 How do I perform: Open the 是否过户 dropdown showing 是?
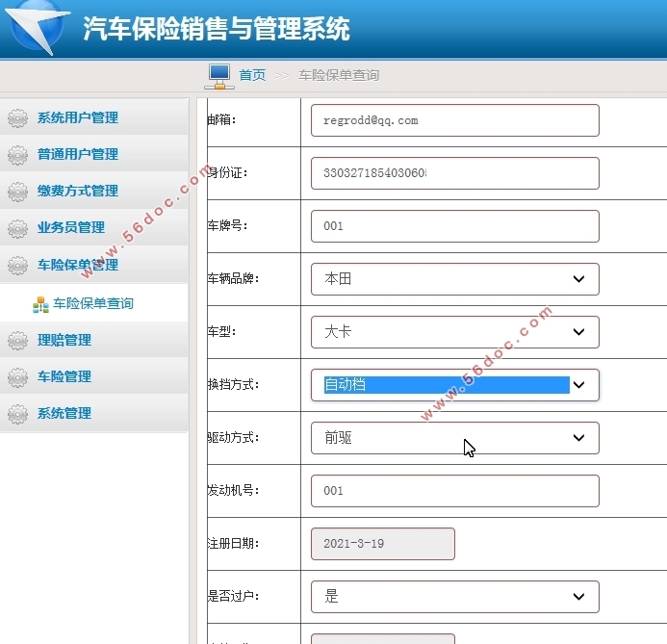[x=454, y=597]
